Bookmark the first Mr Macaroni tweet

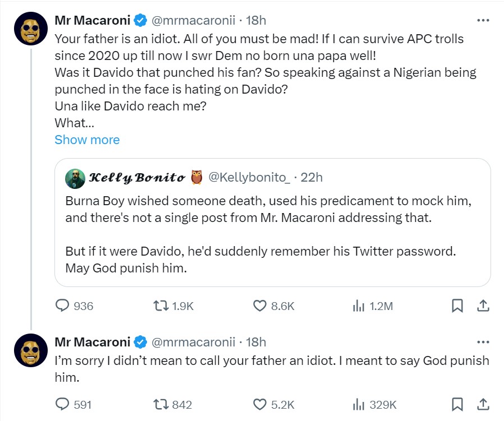click(457, 306)
